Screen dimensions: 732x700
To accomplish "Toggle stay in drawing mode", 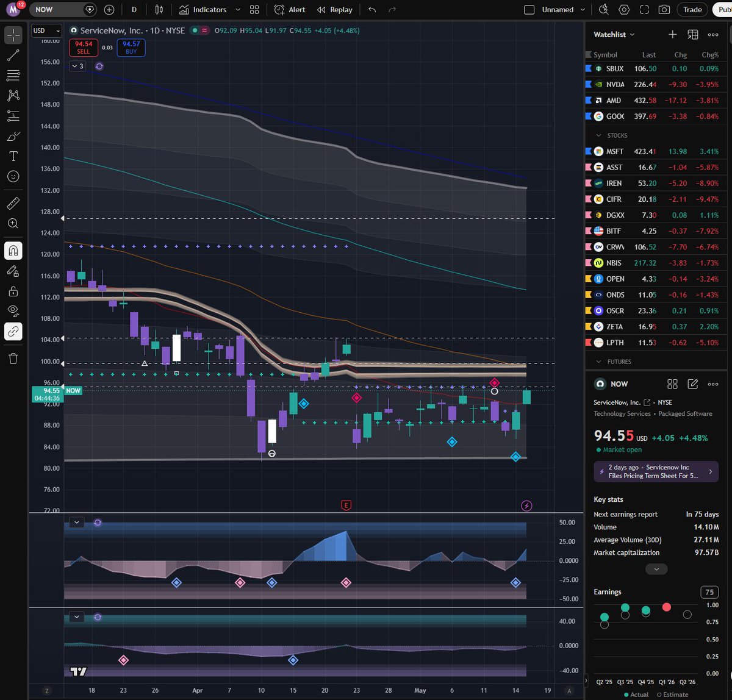I will pos(13,271).
